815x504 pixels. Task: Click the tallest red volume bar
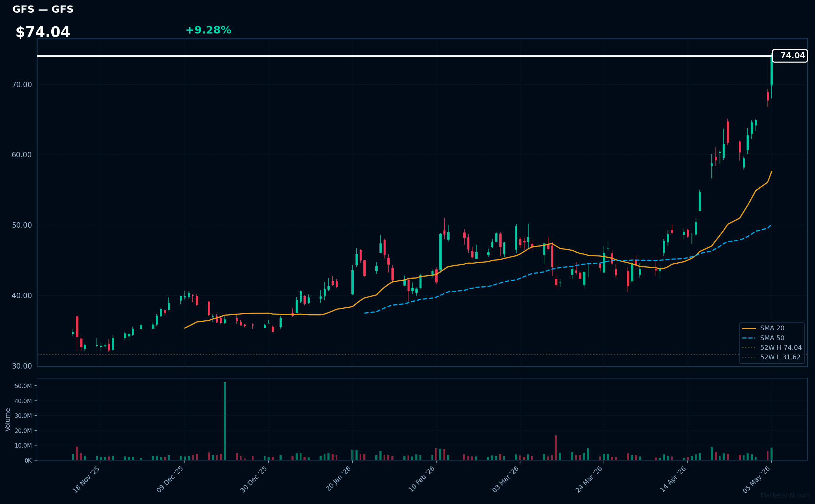[x=556, y=448]
